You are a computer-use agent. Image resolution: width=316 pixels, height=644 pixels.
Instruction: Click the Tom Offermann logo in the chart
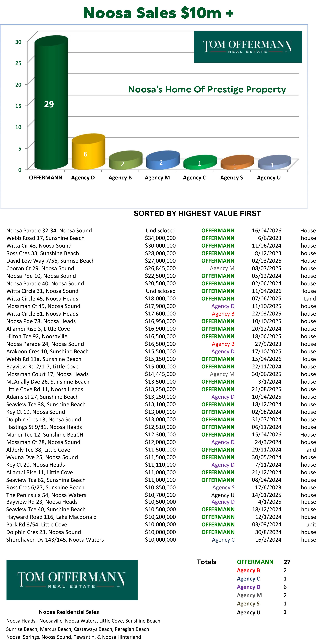point(248,47)
